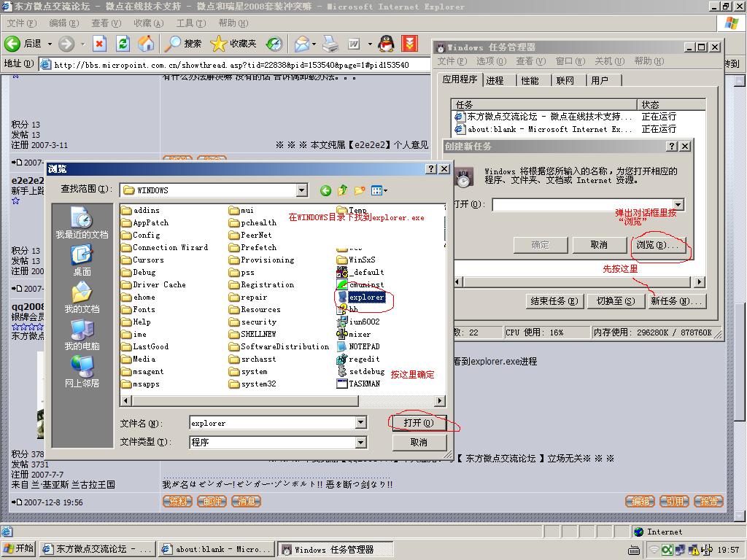Click green Back icon in Browse dialog
The width and height of the screenshot is (747, 560).
[325, 190]
